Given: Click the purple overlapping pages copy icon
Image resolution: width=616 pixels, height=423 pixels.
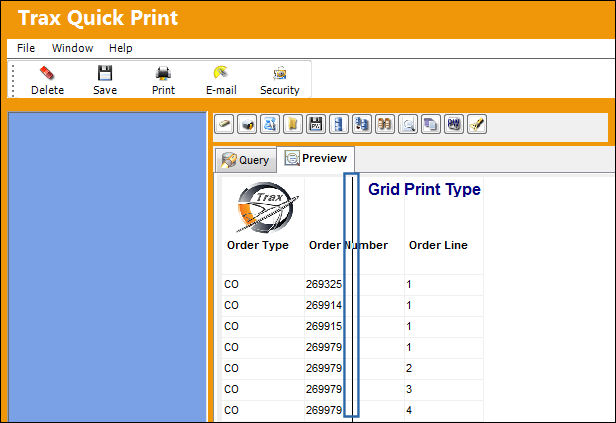Looking at the screenshot, I should pyautogui.click(x=431, y=125).
